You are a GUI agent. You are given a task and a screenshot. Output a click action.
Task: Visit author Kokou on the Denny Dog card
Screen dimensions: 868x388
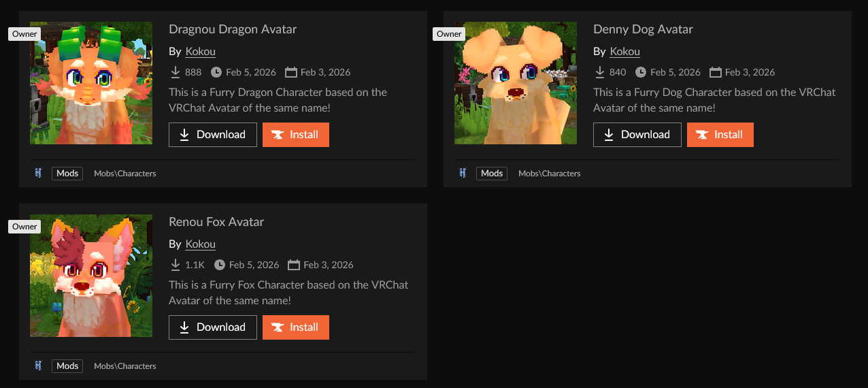tap(625, 52)
